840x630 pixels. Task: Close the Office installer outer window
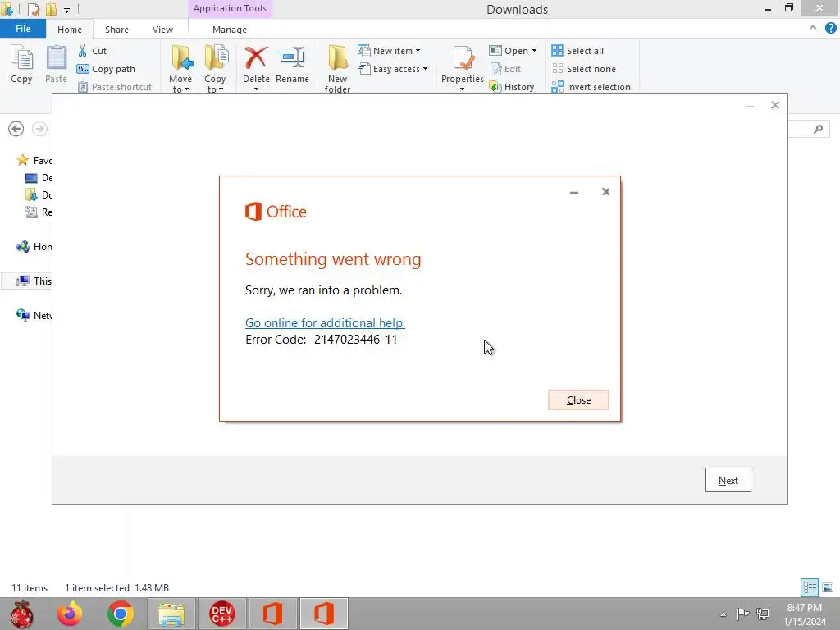(774, 105)
